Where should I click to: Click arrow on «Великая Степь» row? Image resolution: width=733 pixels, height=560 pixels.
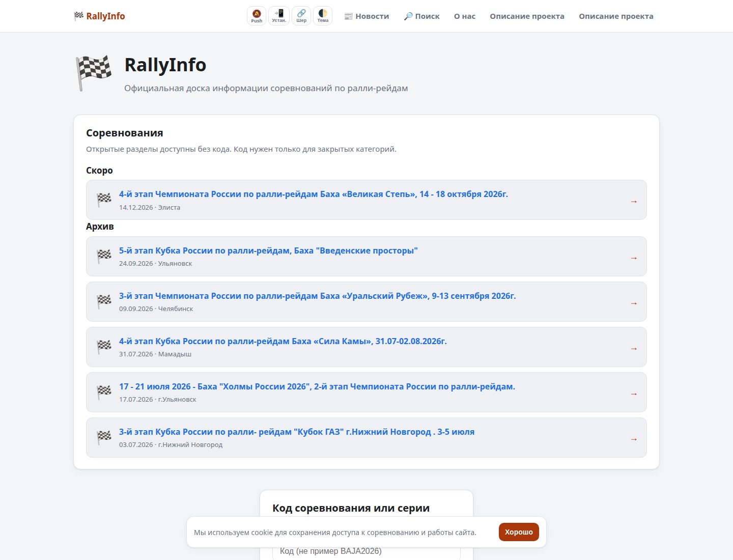click(634, 202)
